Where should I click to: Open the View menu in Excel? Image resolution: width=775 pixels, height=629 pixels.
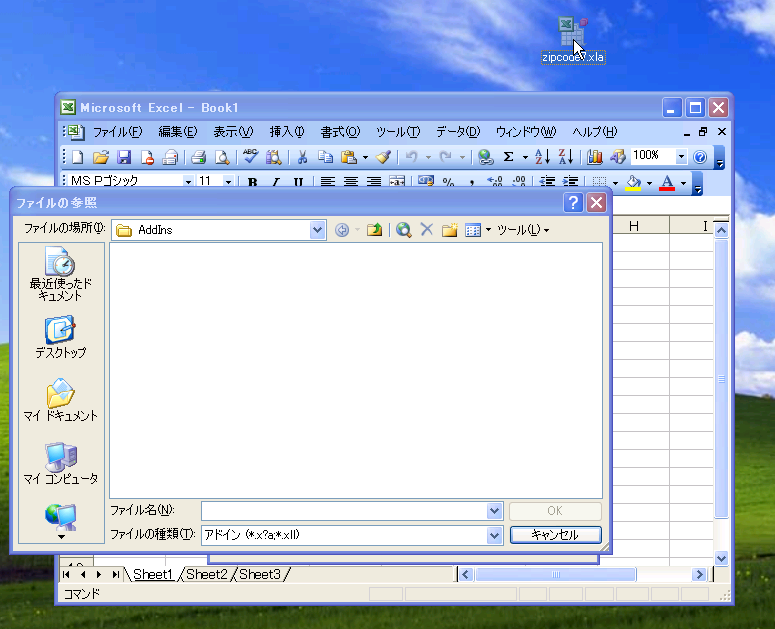[233, 132]
